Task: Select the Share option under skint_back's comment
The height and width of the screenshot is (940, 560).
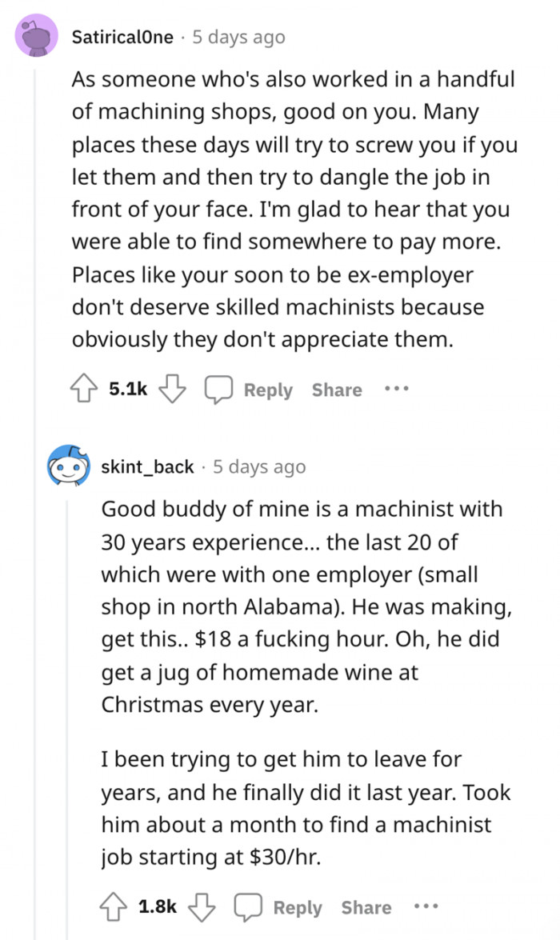Action: (x=366, y=906)
